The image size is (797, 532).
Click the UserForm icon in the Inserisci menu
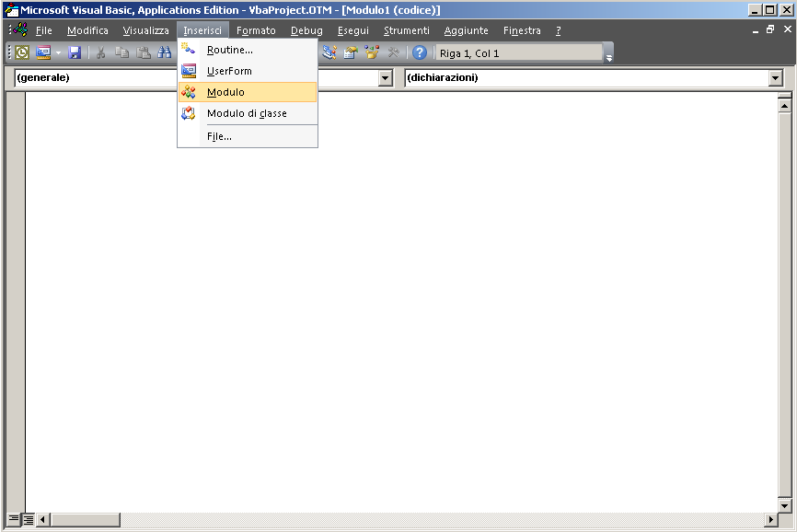pyautogui.click(x=189, y=71)
